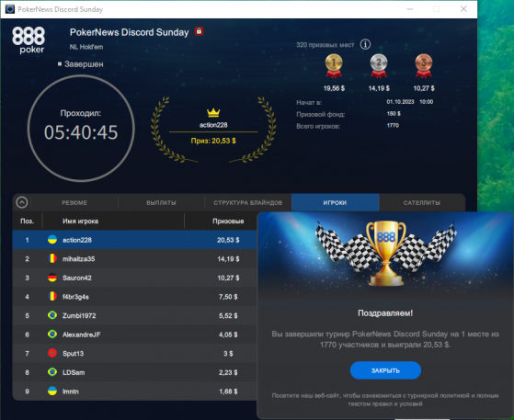This screenshot has width=514, height=420.
Task: Collapse the tournament info panel with circle arrow
Action: pyautogui.click(x=22, y=202)
